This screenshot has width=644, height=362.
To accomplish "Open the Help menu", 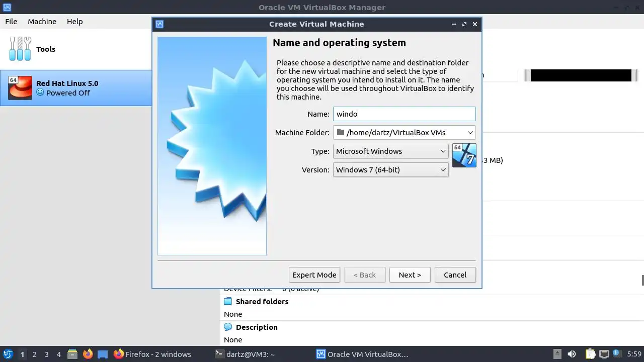I will (x=74, y=21).
